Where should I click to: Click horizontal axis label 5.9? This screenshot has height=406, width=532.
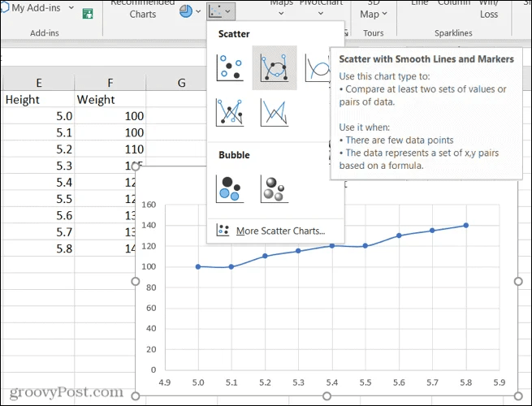tap(500, 382)
